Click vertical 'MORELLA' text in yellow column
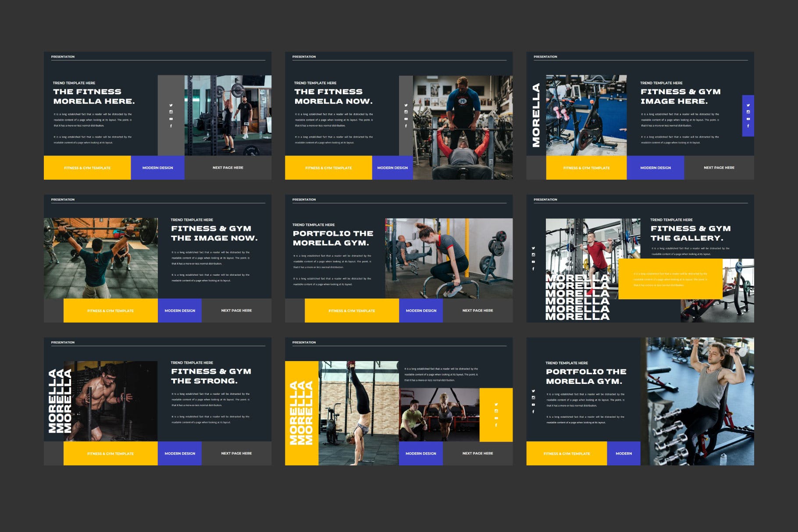The width and height of the screenshot is (798, 532). point(301,413)
